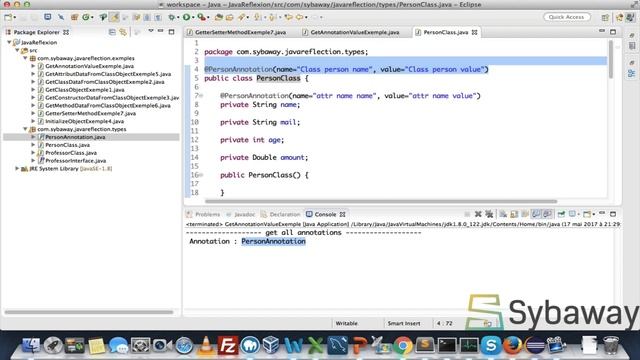This screenshot has width=640, height=360.
Task: Open Google Chrome from the Dock
Action: pos(403,346)
